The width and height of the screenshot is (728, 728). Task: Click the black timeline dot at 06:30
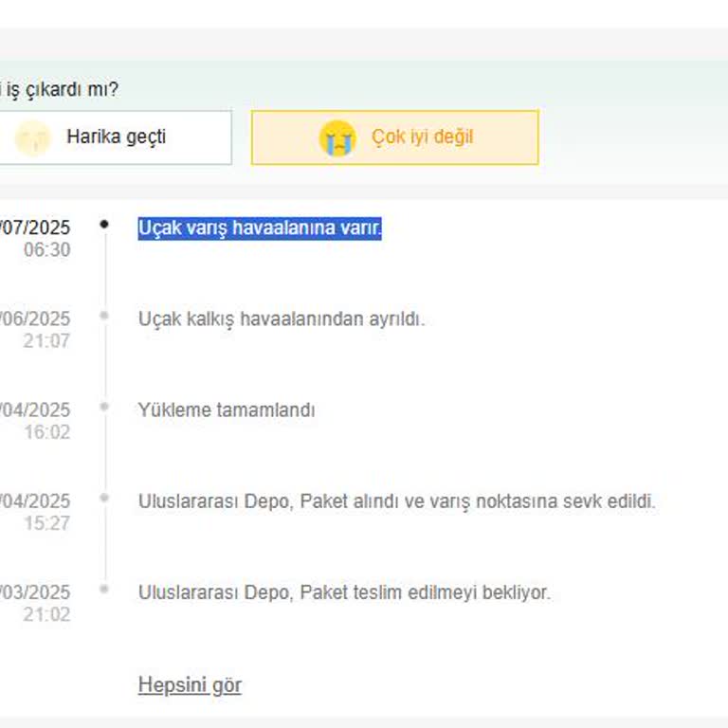[104, 225]
